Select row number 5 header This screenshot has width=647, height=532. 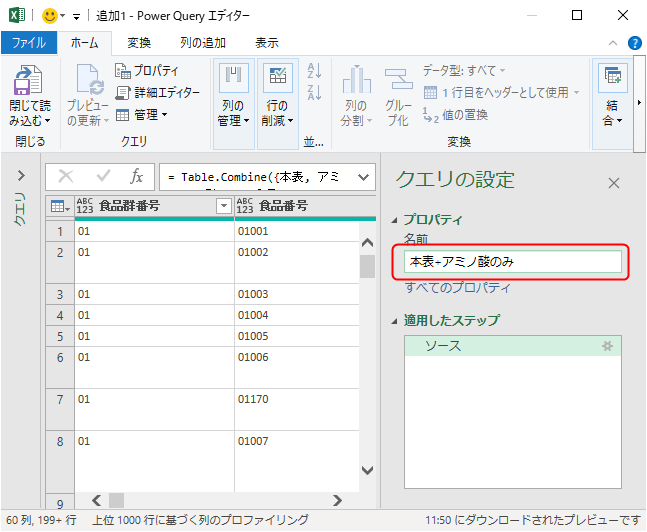60,336
